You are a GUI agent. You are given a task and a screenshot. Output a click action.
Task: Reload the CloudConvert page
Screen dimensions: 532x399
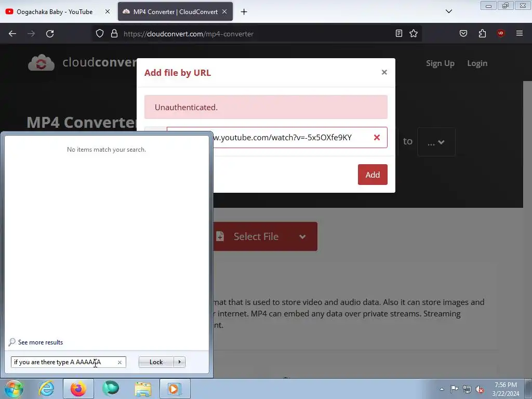click(50, 34)
